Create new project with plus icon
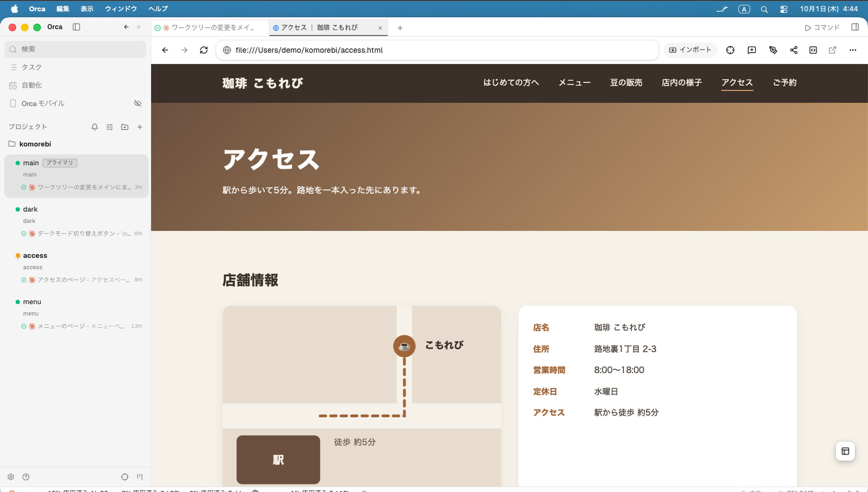 (140, 127)
